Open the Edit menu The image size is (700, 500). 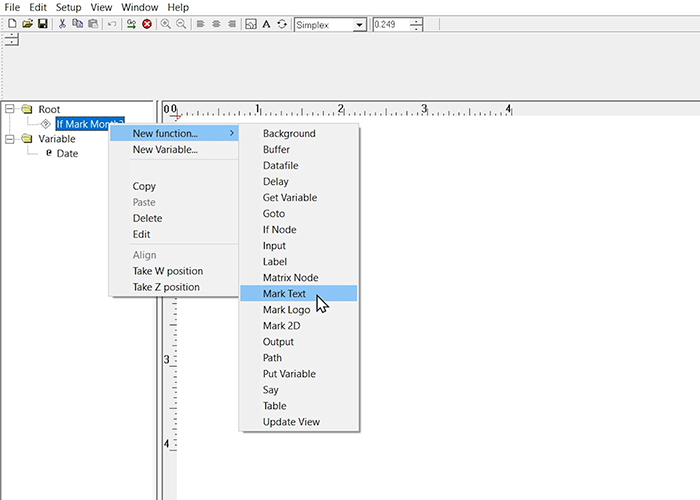38,7
